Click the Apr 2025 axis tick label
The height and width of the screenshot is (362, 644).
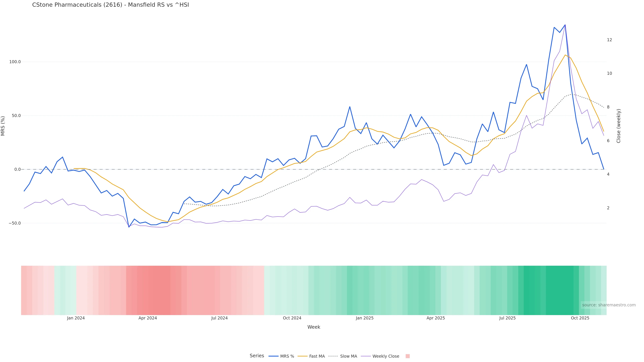436,318
